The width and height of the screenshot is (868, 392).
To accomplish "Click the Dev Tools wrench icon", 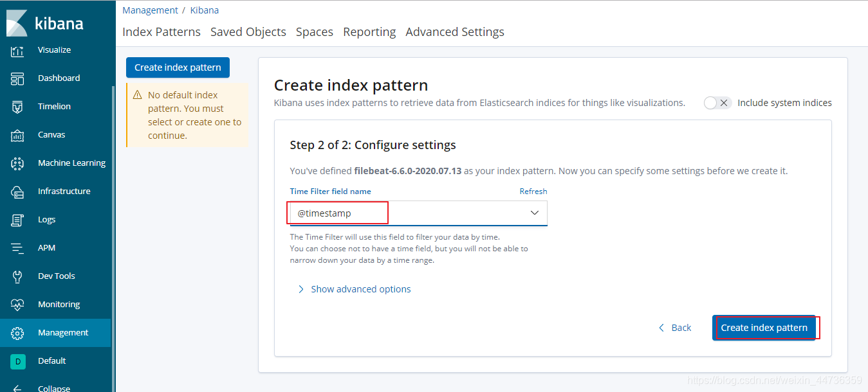I will click(17, 276).
